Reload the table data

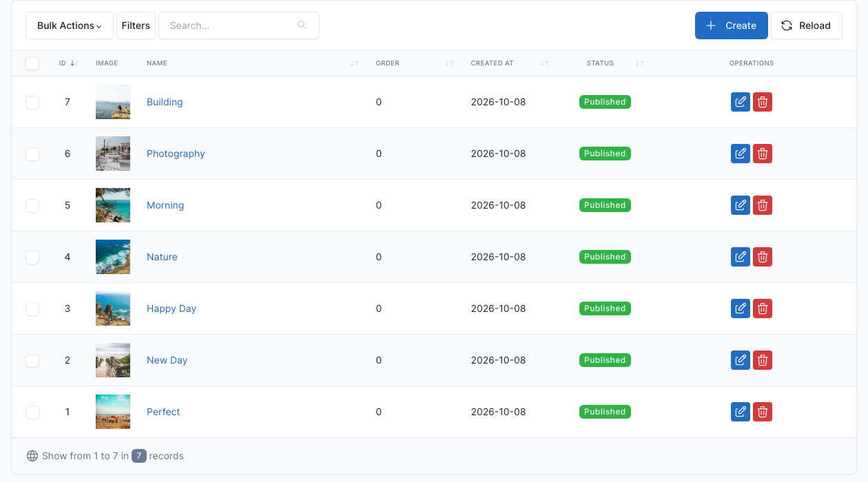(x=807, y=25)
